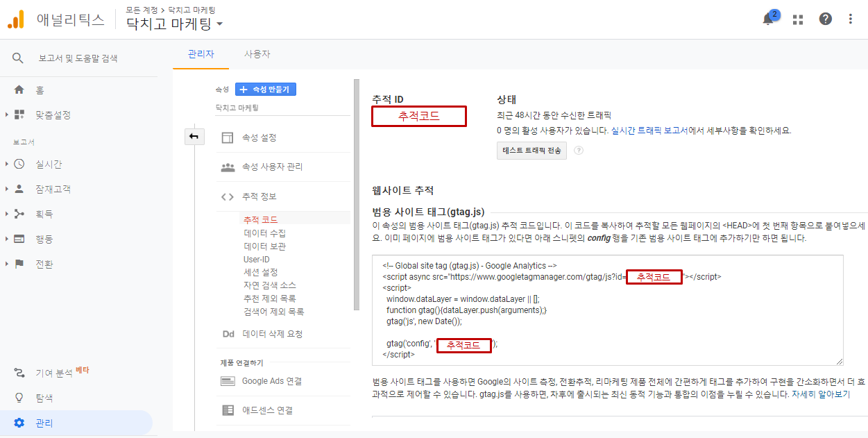
Task: Click inside the gtag.js code text area
Action: click(x=608, y=310)
